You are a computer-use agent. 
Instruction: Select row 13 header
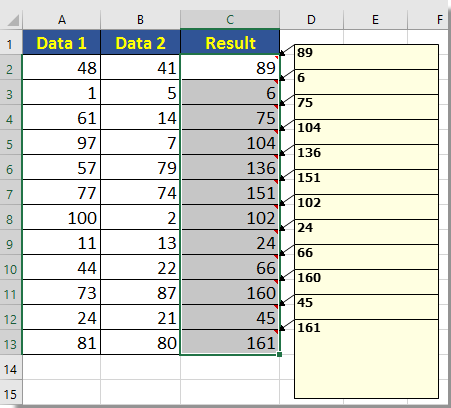tap(11, 342)
